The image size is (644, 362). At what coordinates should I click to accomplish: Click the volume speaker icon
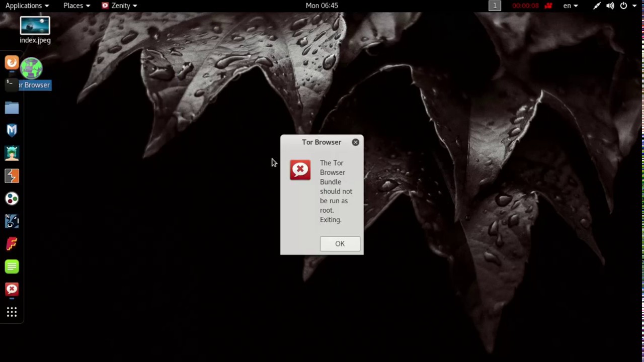610,6
